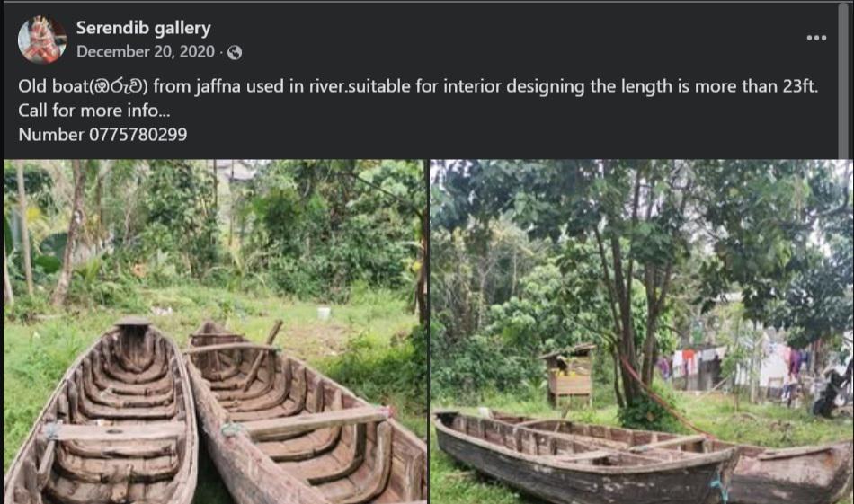
Task: Click the phone number 0775780299
Action: click(x=138, y=135)
